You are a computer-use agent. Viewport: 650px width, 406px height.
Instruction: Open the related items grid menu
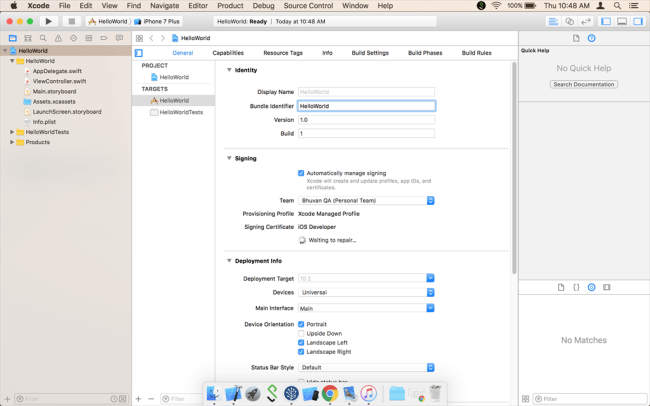click(139, 38)
